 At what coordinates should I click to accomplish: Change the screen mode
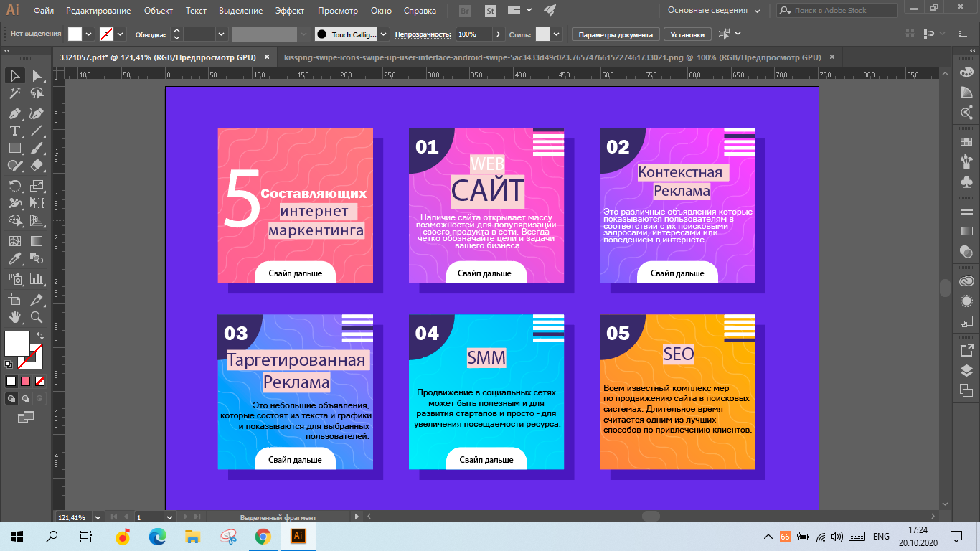coord(25,416)
